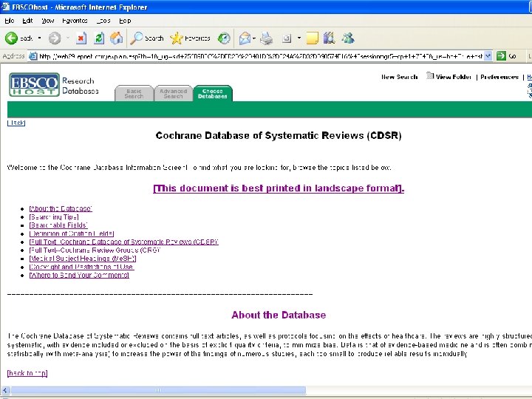Image resolution: width=532 pixels, height=399 pixels.
Task: Open the View menu
Action: pyautogui.click(x=48, y=21)
